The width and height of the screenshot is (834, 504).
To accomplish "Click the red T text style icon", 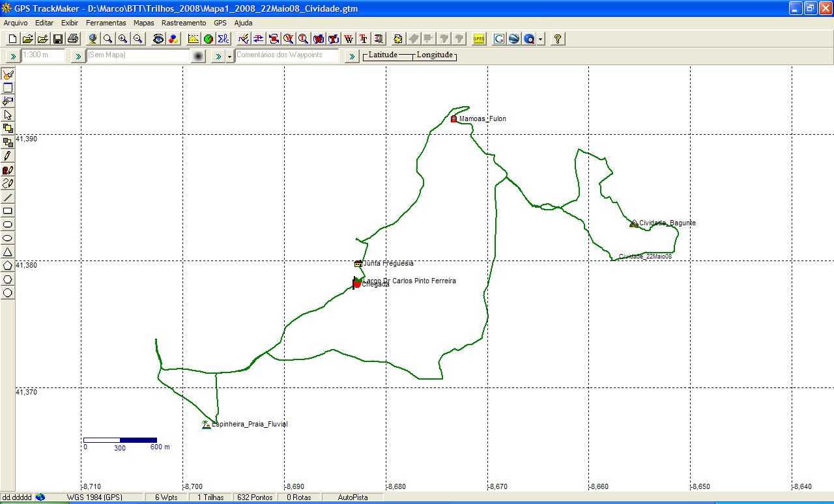I will coord(364,38).
